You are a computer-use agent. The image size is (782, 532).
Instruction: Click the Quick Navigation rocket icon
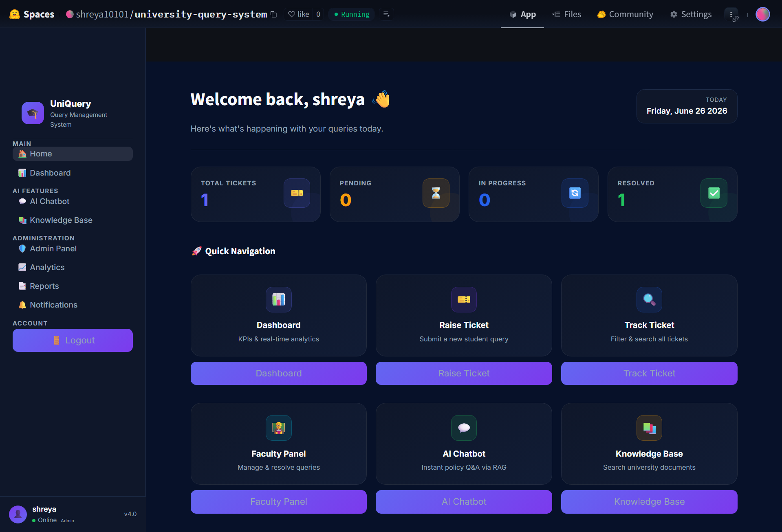pyautogui.click(x=197, y=251)
